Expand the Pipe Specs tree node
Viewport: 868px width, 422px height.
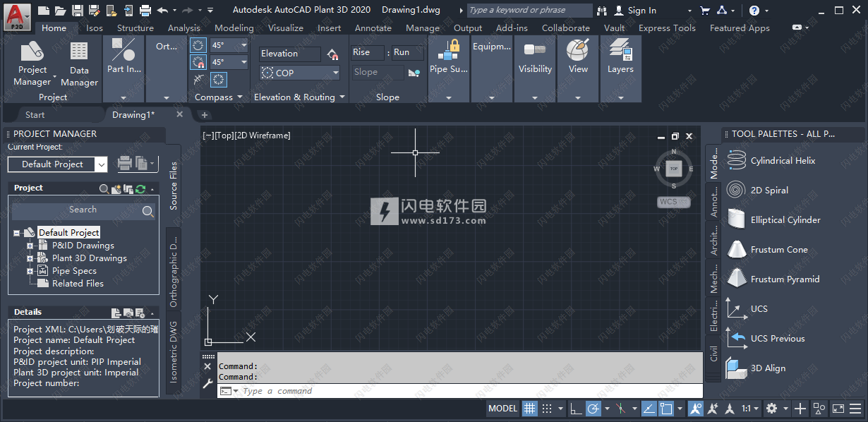click(30, 271)
